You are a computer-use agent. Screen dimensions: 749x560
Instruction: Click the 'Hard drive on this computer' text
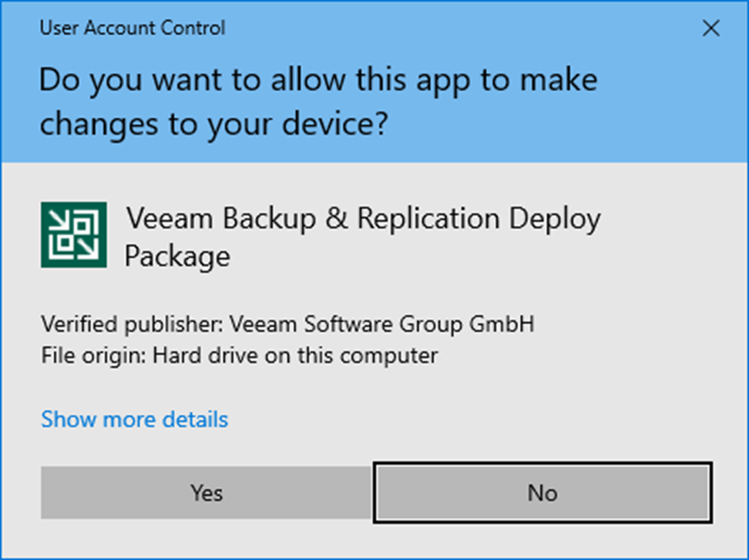pos(294,355)
